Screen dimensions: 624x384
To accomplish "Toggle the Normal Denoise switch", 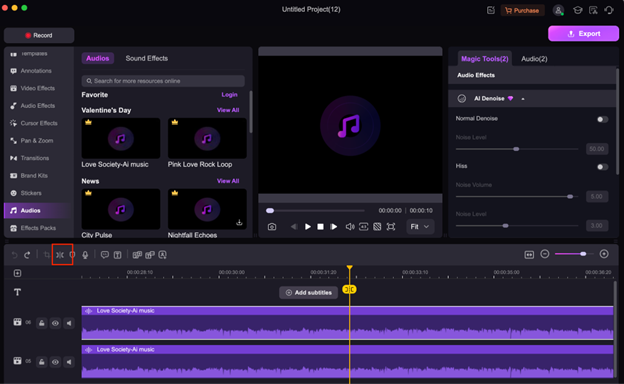I will click(603, 119).
